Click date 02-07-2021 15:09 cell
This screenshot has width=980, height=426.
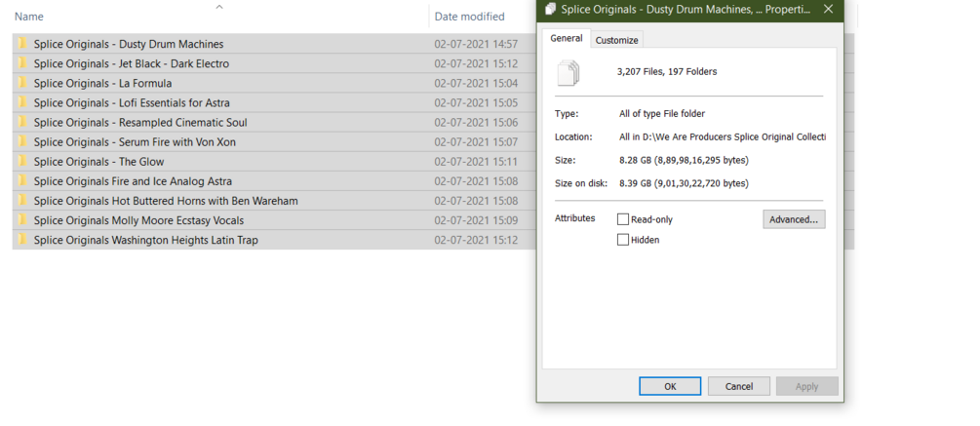[x=476, y=220]
